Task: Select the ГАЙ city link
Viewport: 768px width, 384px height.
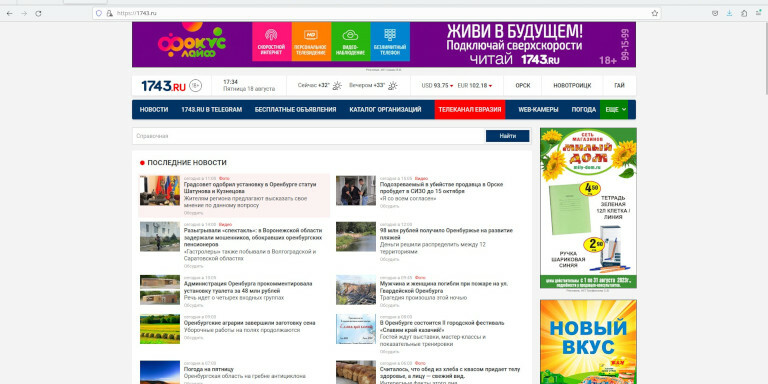Action: click(620, 86)
